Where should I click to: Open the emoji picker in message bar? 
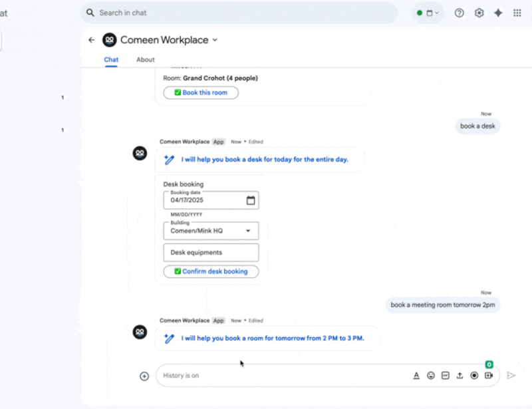431,376
